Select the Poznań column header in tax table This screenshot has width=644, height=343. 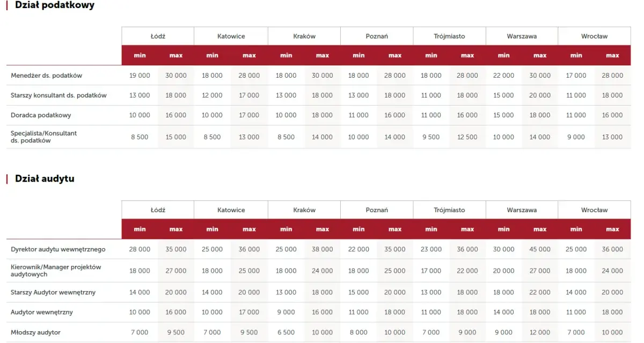click(x=377, y=36)
